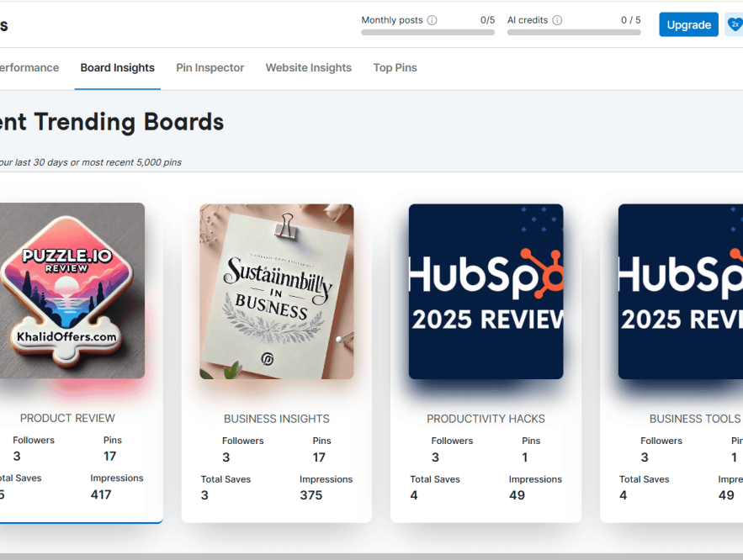Open the Puzzle.io Review board thumbnail
Screen dimensions: 743x560
pyautogui.click(x=72, y=291)
